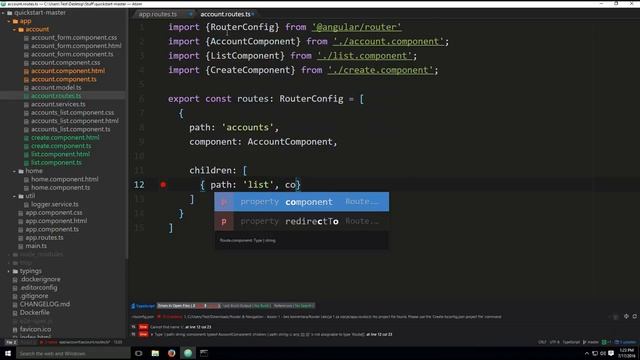This screenshot has height=360, width=640.
Task: Click the './create.component' import path
Action: (x=380, y=70)
